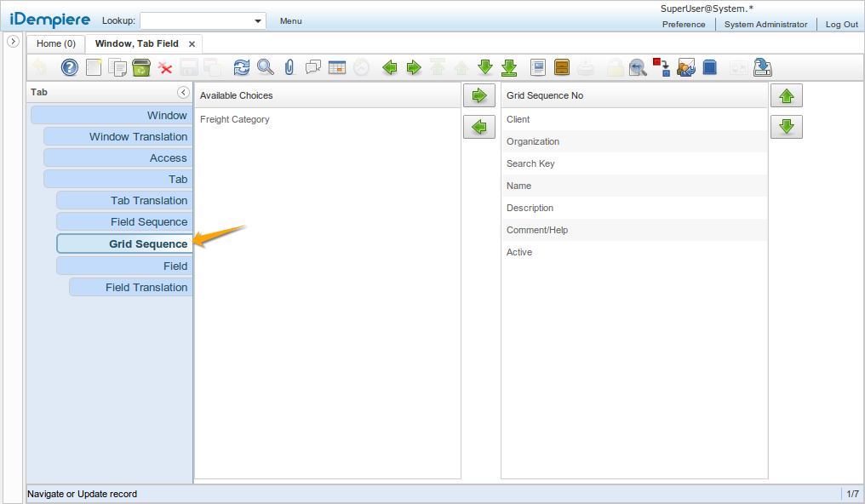The width and height of the screenshot is (865, 504).
Task: Click the Attachment paperclip icon
Action: point(289,67)
